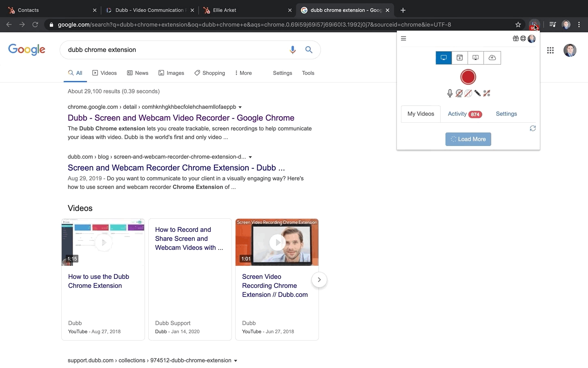The height and width of the screenshot is (368, 588).
Task: Open the lifebuoy help icon in Dubb popup
Action: click(523, 38)
